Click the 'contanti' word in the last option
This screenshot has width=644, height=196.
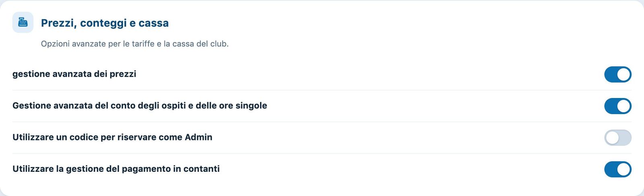(x=202, y=169)
